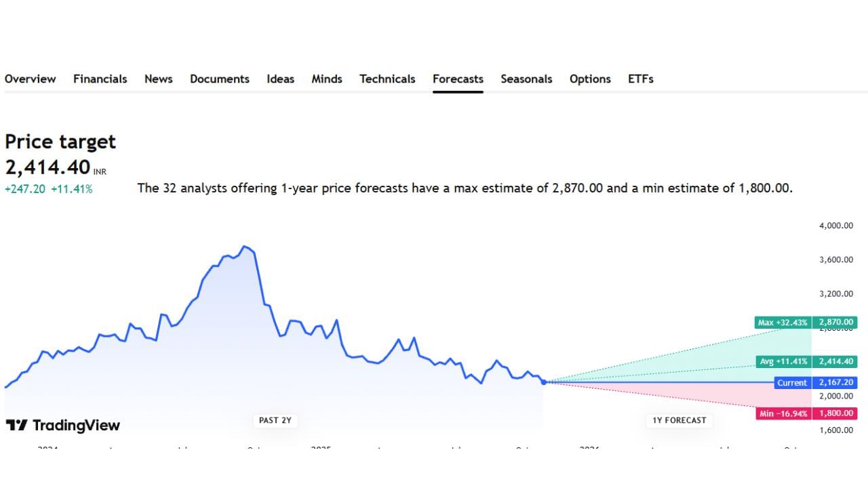Select the Forecasts tab
Screen dimensions: 868x488
(x=458, y=79)
